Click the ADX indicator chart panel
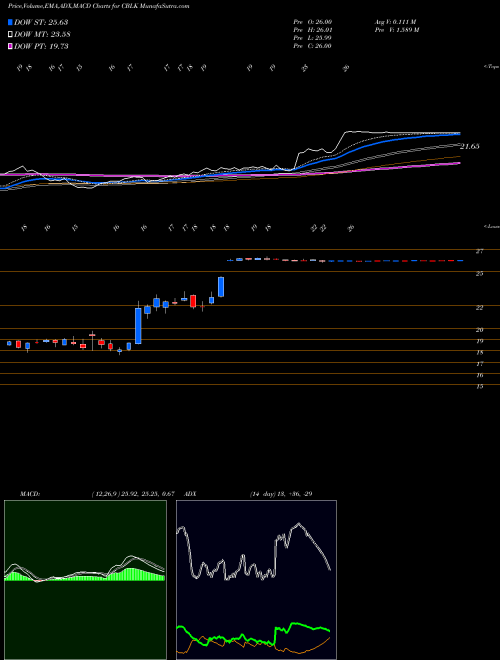Viewport: 500px width, 660px height. click(x=256, y=580)
